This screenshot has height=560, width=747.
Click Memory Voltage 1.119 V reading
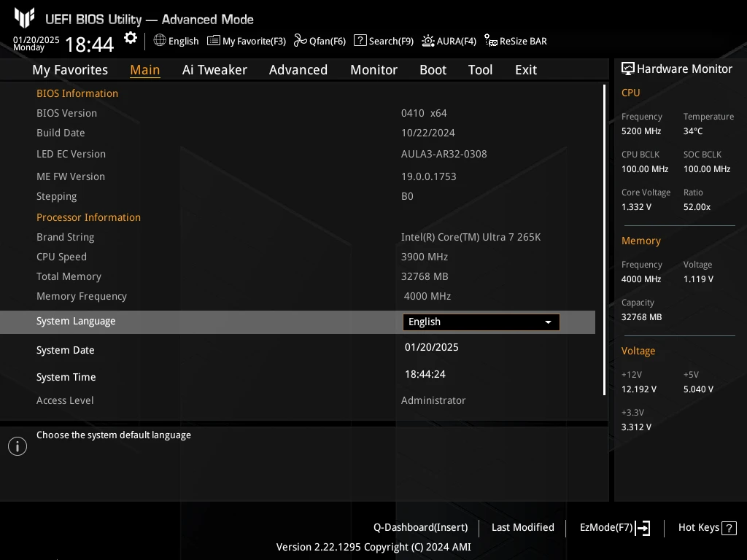coord(698,279)
